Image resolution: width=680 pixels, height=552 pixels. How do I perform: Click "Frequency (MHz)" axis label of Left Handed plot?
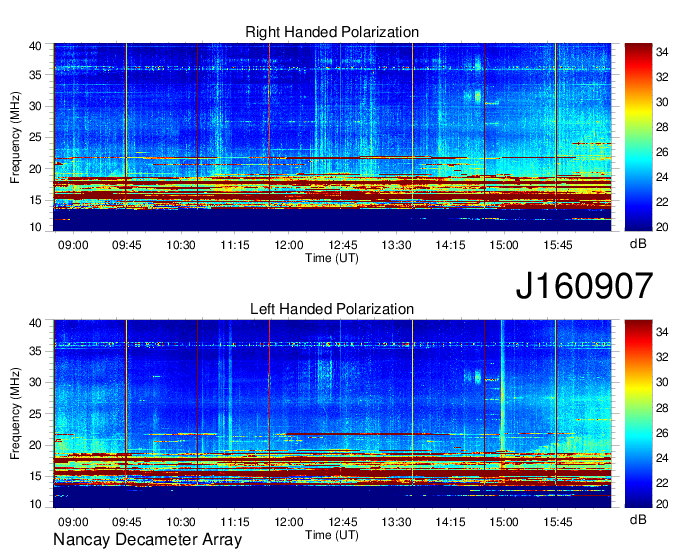point(15,414)
